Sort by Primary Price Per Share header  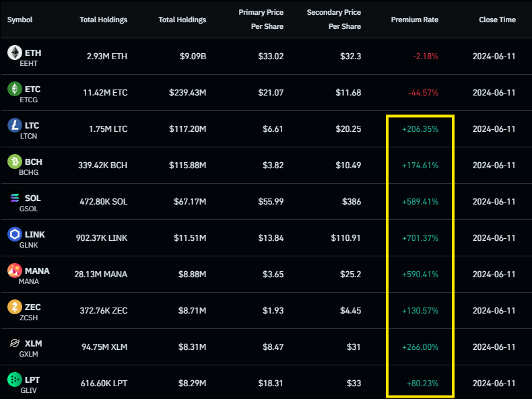261,20
